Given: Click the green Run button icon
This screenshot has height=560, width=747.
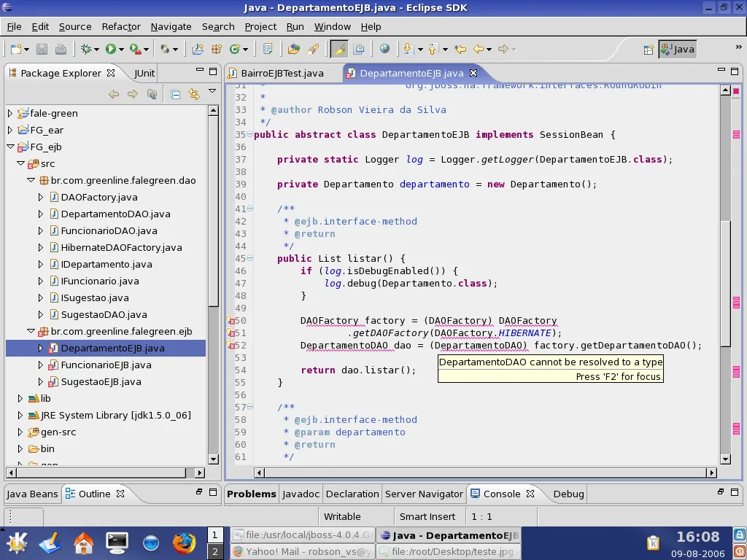Looking at the screenshot, I should click(111, 50).
